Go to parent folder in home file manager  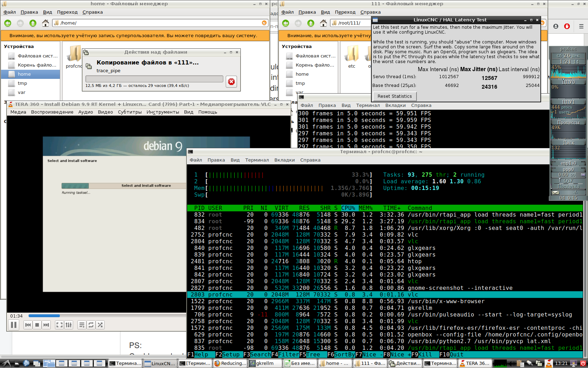(x=33, y=23)
